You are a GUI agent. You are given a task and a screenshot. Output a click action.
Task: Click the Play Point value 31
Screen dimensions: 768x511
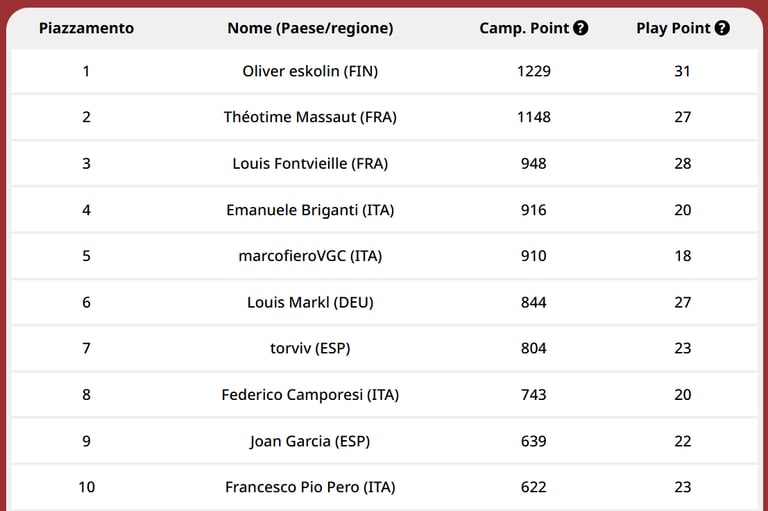click(x=683, y=71)
